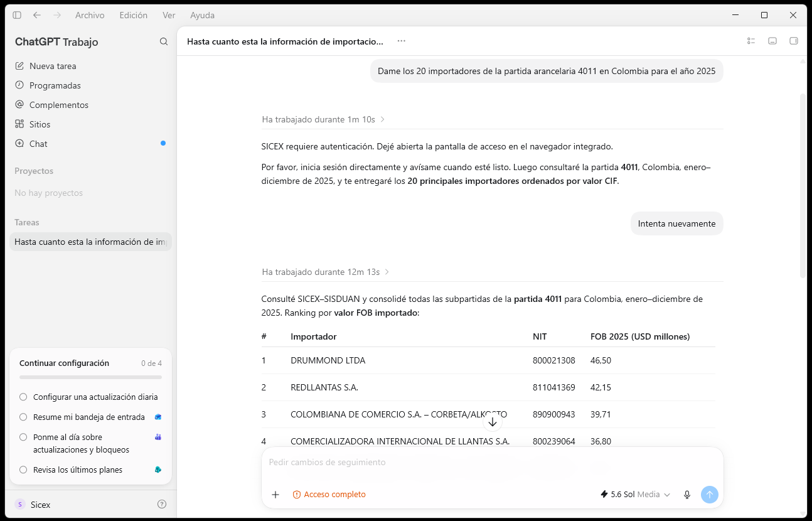Go forward with the right arrow
Viewport: 812px width, 521px height.
pos(57,15)
